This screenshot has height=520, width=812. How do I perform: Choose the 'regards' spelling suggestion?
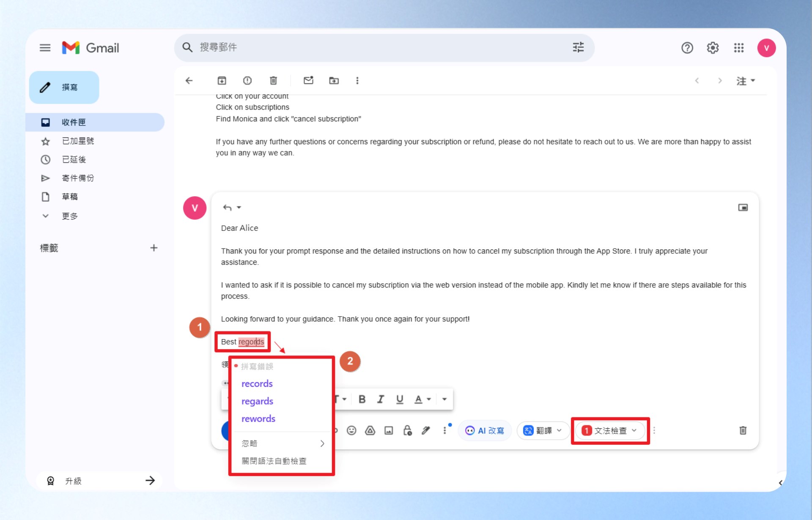[257, 401]
